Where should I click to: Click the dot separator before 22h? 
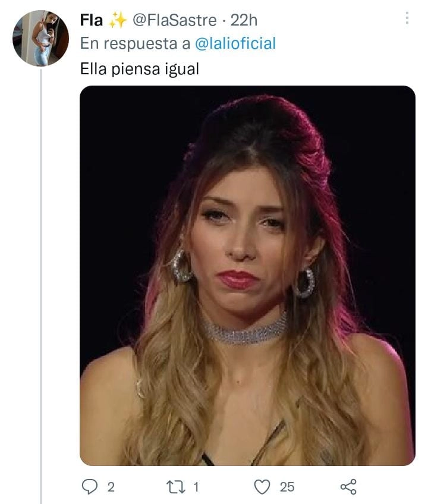[x=224, y=21]
